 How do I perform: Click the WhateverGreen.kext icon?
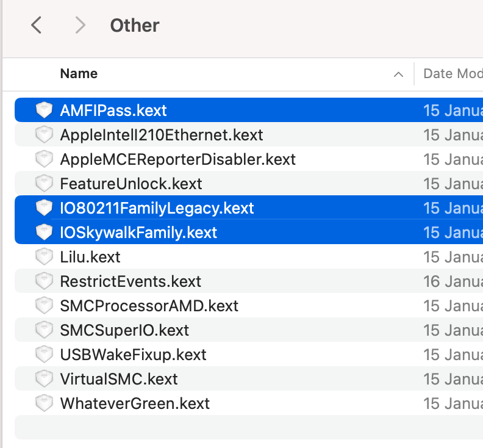point(44,403)
